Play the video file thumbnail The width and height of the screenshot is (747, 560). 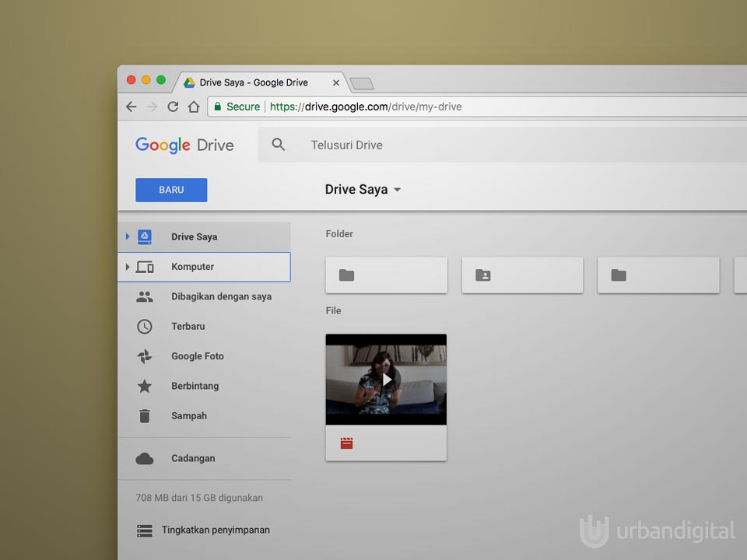[386, 380]
